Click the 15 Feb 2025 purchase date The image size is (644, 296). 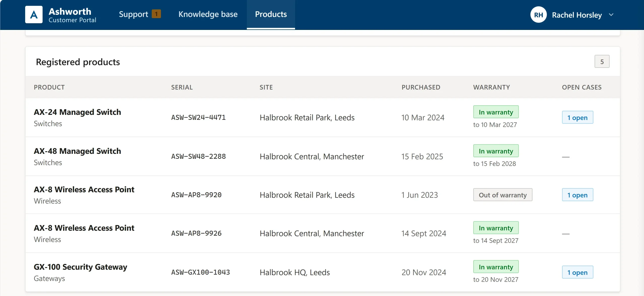[422, 156]
